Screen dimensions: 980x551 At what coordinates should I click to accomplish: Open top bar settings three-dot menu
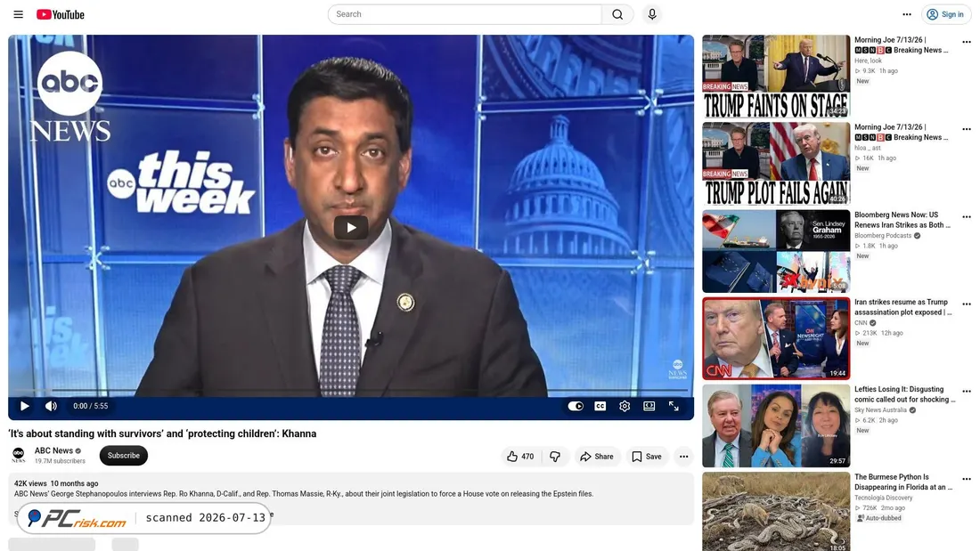point(907,14)
